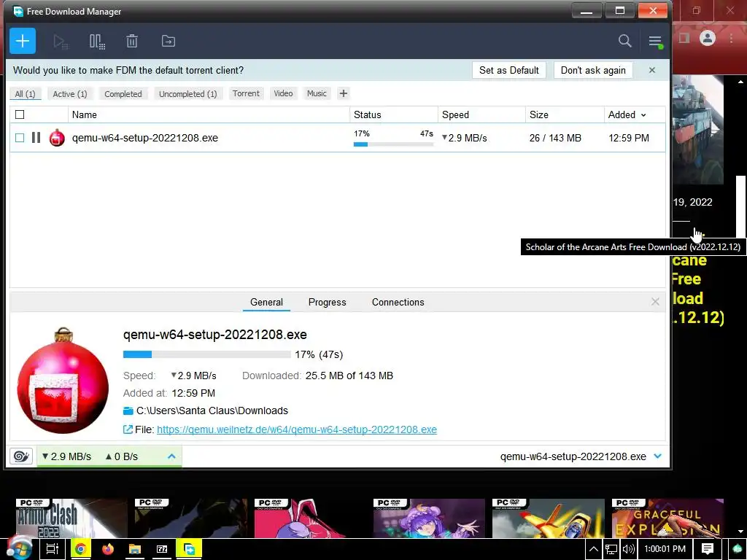Open the qemu.weilnetz.de file URL link
The height and width of the screenshot is (560, 747).
point(297,429)
